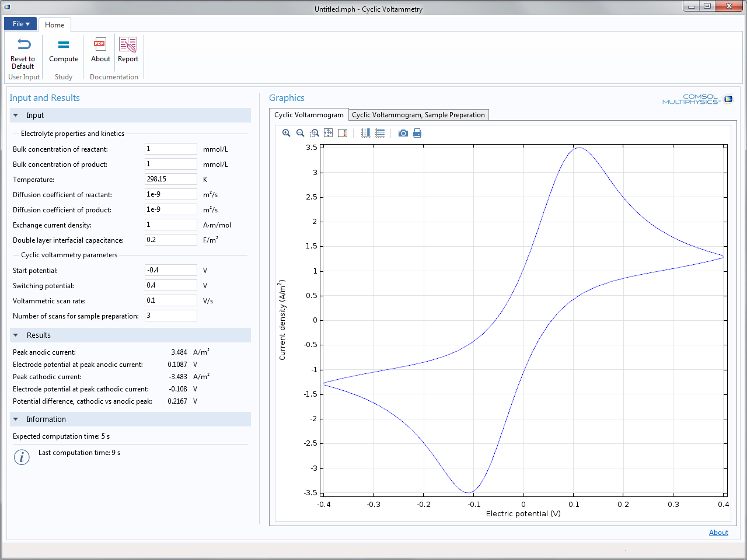Click the Zoom In graphics icon
The height and width of the screenshot is (560, 747).
click(x=286, y=133)
